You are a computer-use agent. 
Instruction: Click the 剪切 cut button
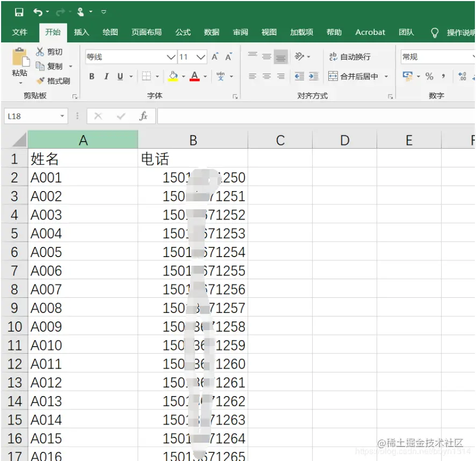49,52
